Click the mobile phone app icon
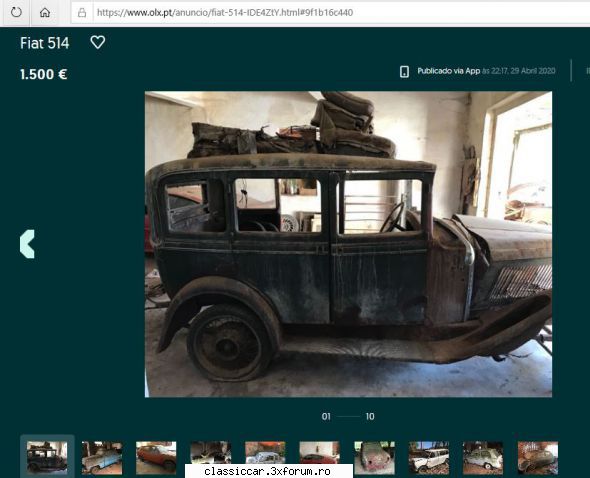 [404, 71]
